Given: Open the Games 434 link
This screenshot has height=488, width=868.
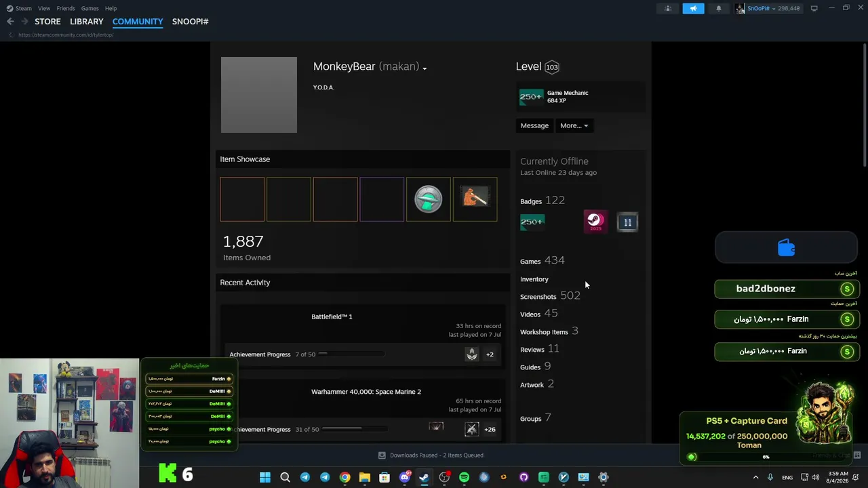Looking at the screenshot, I should [542, 261].
